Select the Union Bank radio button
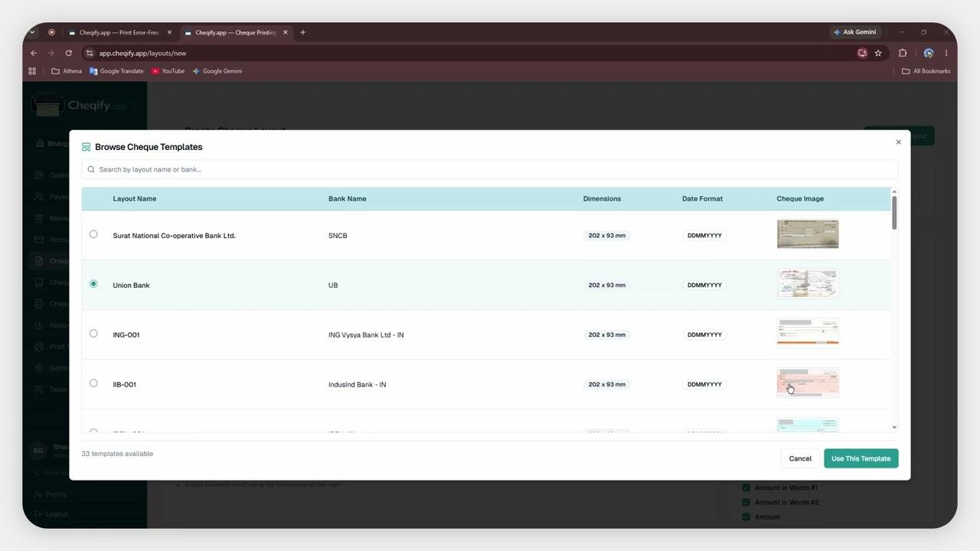The width and height of the screenshot is (980, 551). [93, 284]
